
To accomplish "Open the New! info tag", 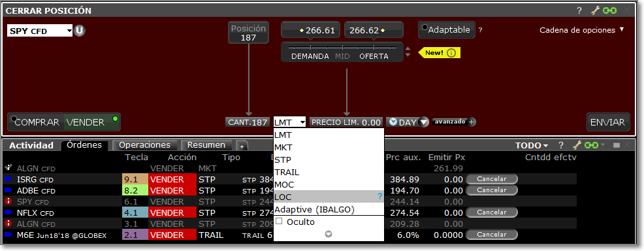I will pos(440,53).
